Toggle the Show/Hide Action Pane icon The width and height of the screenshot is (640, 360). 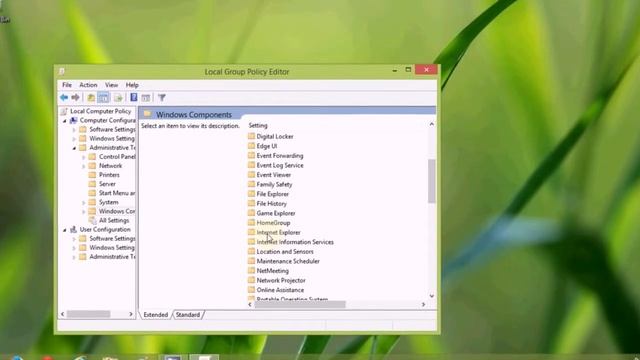coord(146,98)
